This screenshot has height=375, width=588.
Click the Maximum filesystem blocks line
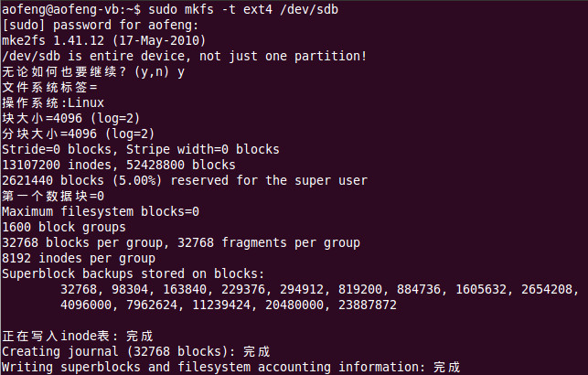[x=101, y=211]
